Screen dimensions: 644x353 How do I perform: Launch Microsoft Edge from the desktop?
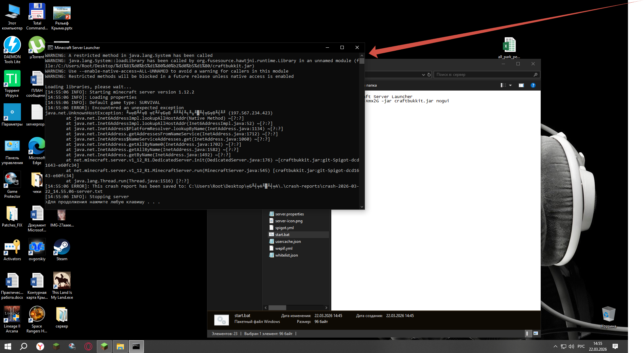[x=37, y=151]
